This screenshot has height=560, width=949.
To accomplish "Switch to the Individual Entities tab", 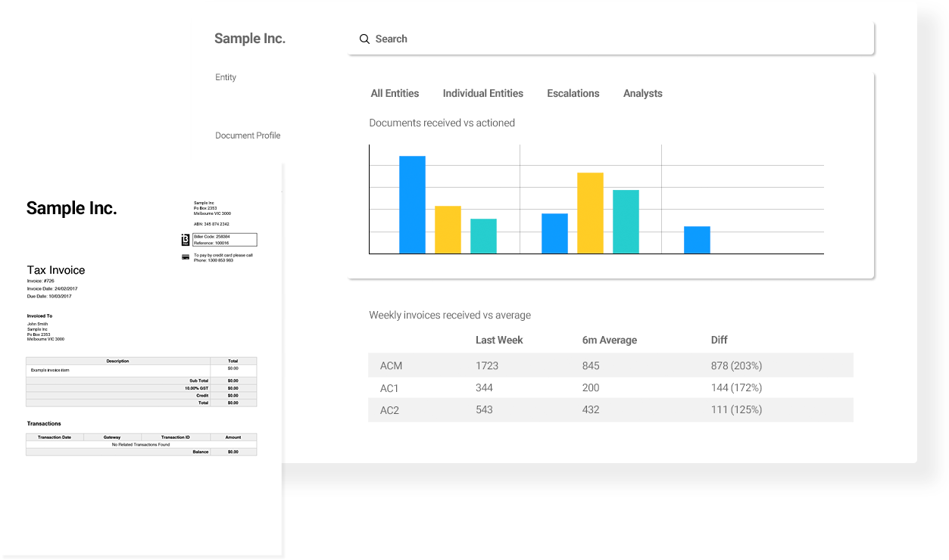I will (482, 93).
